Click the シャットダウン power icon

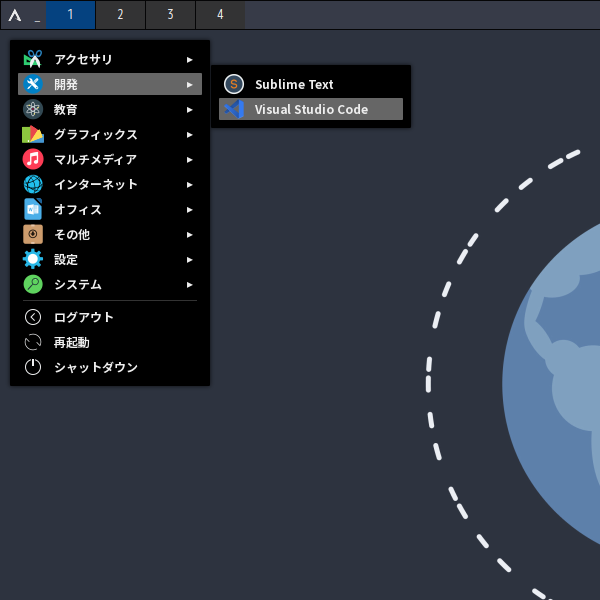pyautogui.click(x=33, y=367)
